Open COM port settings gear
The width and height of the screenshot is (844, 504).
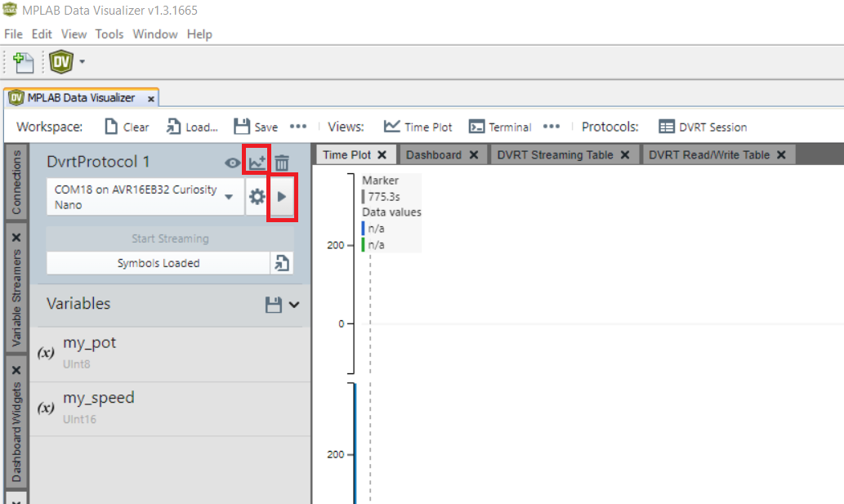[257, 197]
